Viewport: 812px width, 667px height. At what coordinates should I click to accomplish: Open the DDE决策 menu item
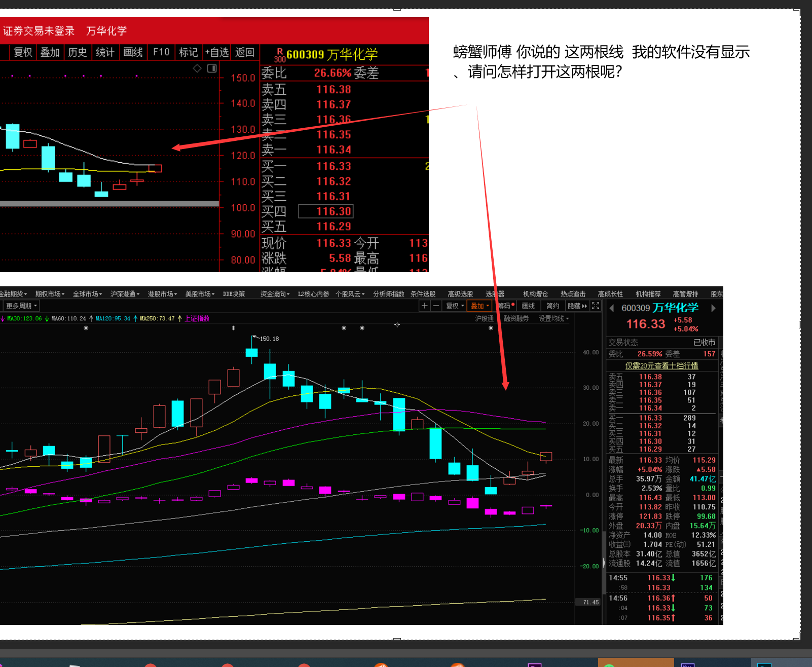[x=234, y=294]
